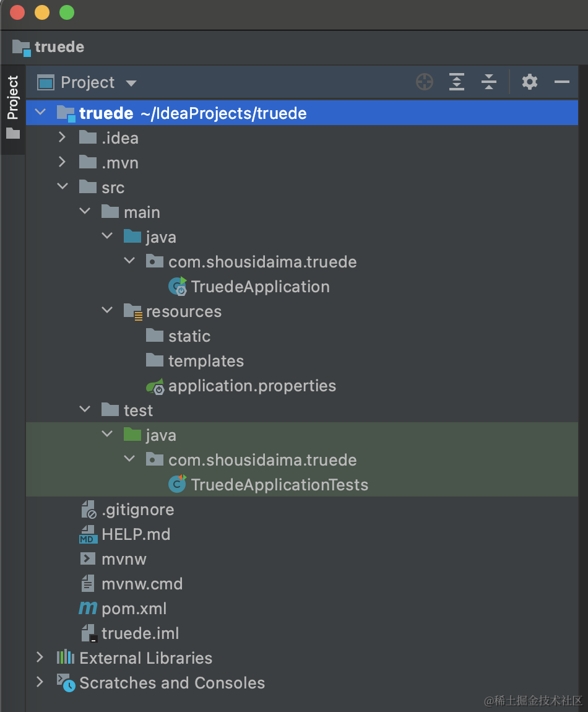Click the ~/IdeaProjects/truede path text
This screenshot has width=588, height=712.
coord(223,113)
